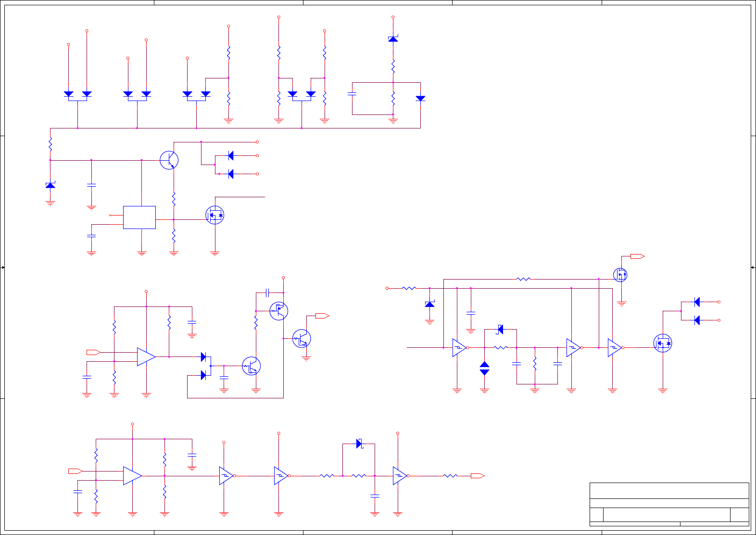Select the red input port of middle-left comparator

(93, 353)
